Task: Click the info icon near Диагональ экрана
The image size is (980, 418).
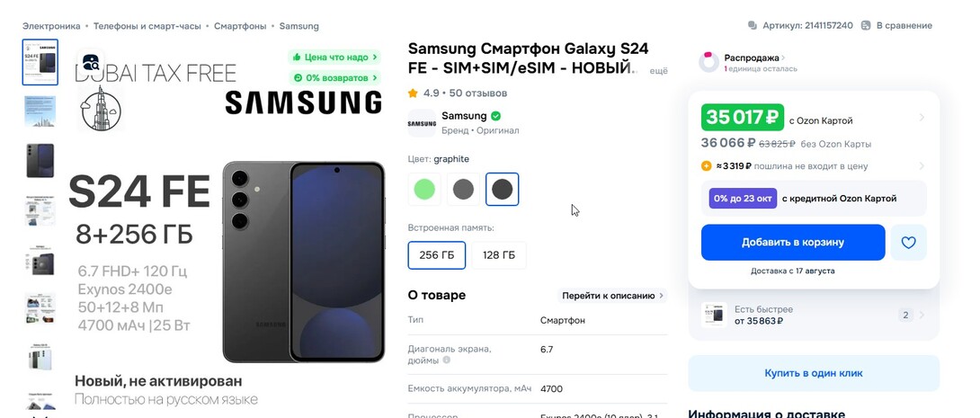Action: 446,360
